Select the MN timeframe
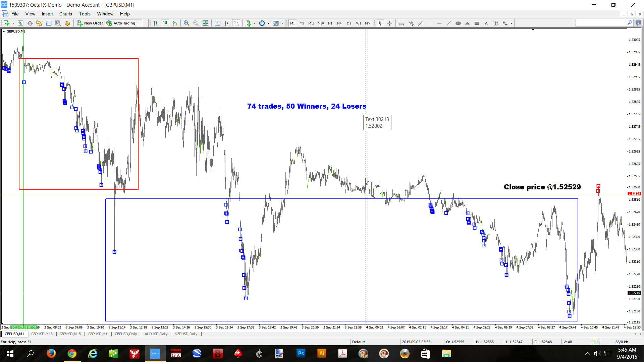This screenshot has height=362, width=644. pyautogui.click(x=368, y=23)
